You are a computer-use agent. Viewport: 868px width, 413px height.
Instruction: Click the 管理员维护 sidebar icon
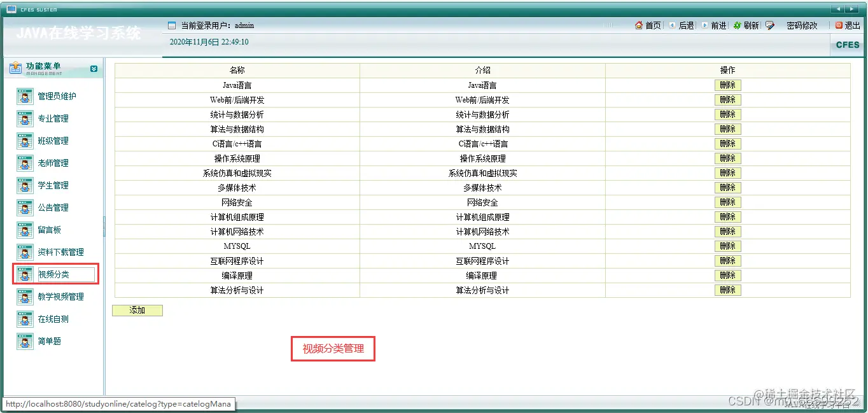25,96
